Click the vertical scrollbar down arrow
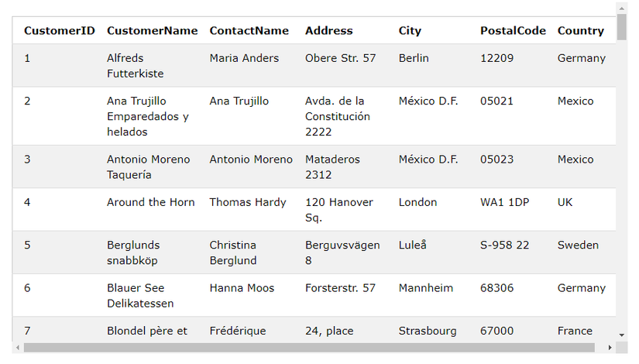 (x=621, y=335)
